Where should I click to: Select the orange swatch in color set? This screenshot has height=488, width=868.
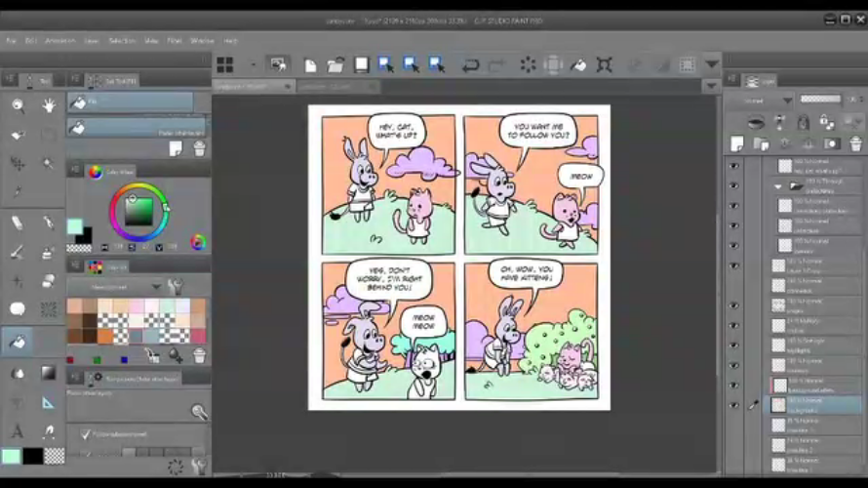tap(104, 336)
